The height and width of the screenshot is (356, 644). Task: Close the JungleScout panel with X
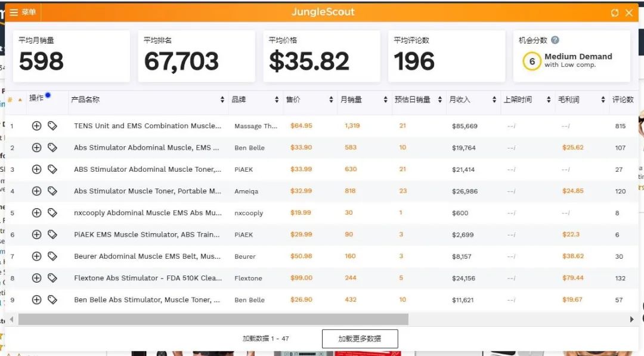pyautogui.click(x=629, y=13)
